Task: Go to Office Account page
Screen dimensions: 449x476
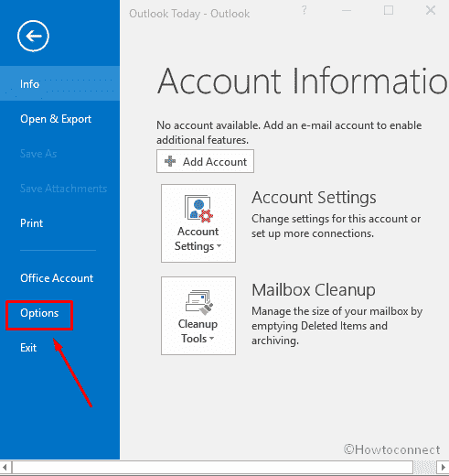Action: [x=57, y=278]
